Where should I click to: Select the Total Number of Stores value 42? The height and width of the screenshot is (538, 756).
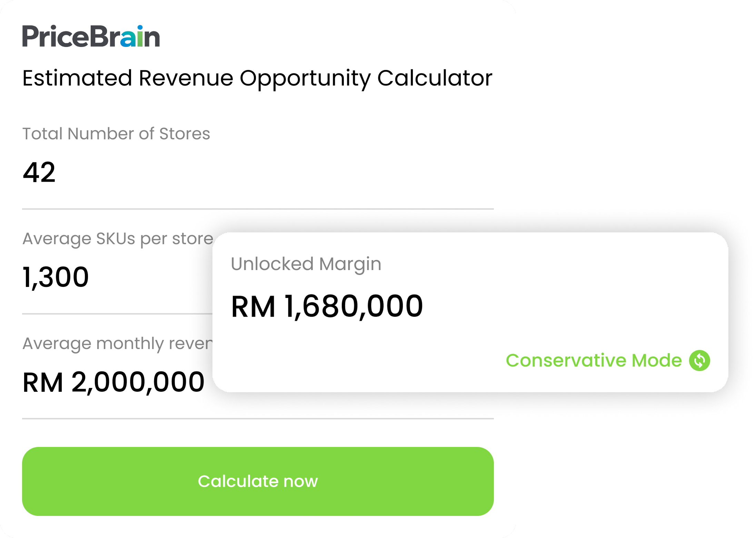click(x=39, y=172)
